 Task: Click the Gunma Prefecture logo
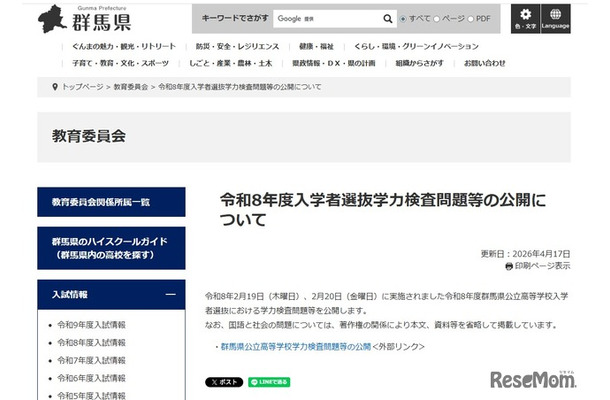tap(85, 19)
